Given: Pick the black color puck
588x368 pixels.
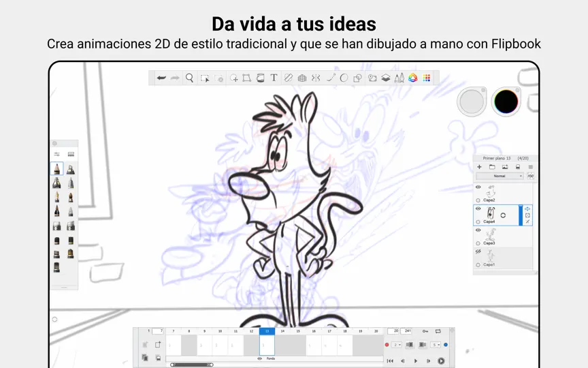Looking at the screenshot, I should tap(506, 102).
